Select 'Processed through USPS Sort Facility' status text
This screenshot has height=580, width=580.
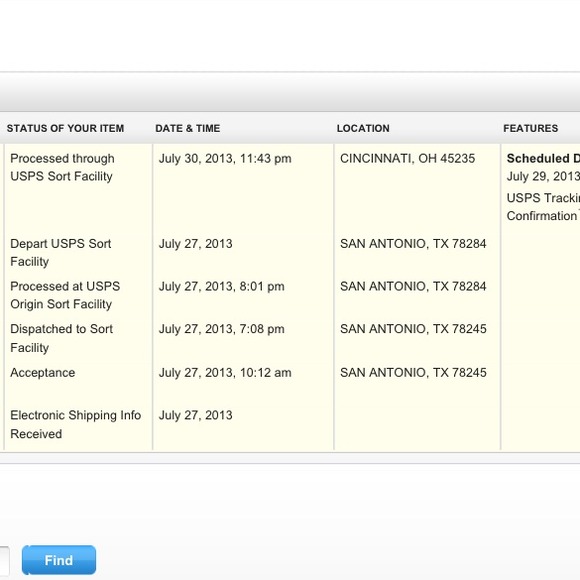62,167
